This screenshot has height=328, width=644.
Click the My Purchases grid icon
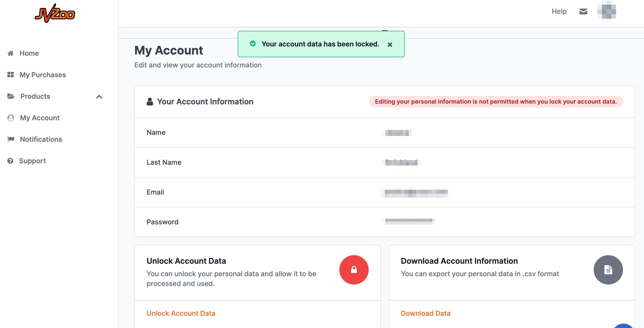coord(11,75)
